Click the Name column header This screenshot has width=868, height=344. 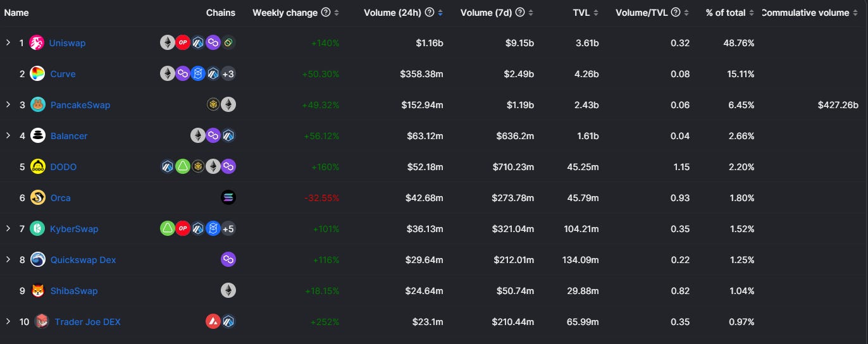click(x=16, y=13)
